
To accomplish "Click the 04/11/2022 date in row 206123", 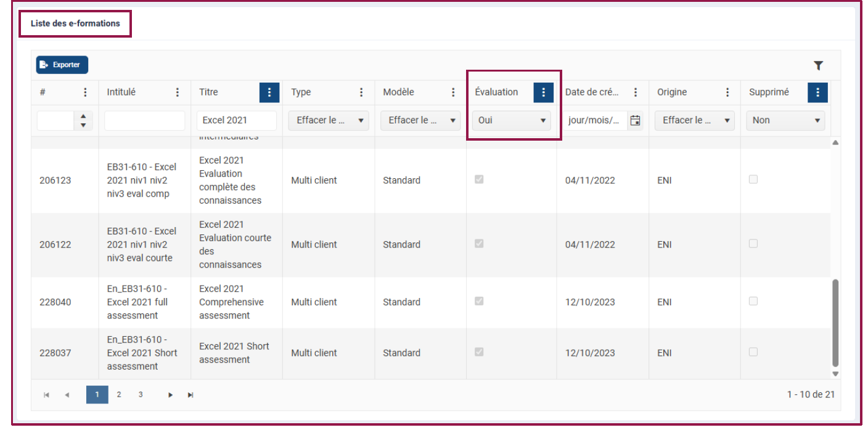I will click(x=590, y=181).
